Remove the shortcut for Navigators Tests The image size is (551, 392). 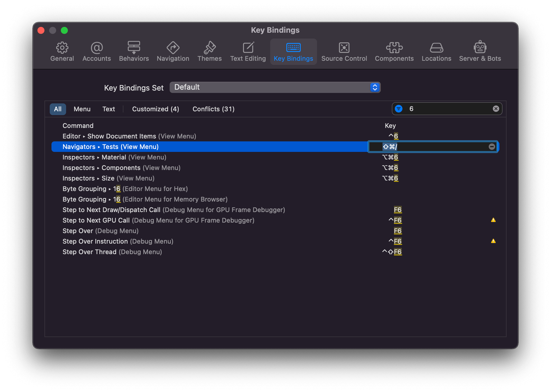point(492,147)
